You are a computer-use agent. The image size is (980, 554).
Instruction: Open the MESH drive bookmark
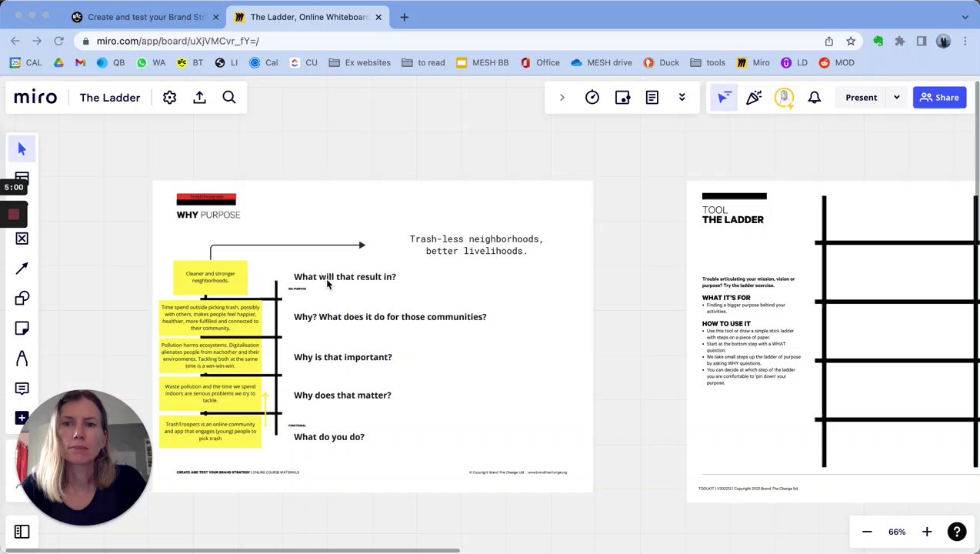(x=601, y=62)
